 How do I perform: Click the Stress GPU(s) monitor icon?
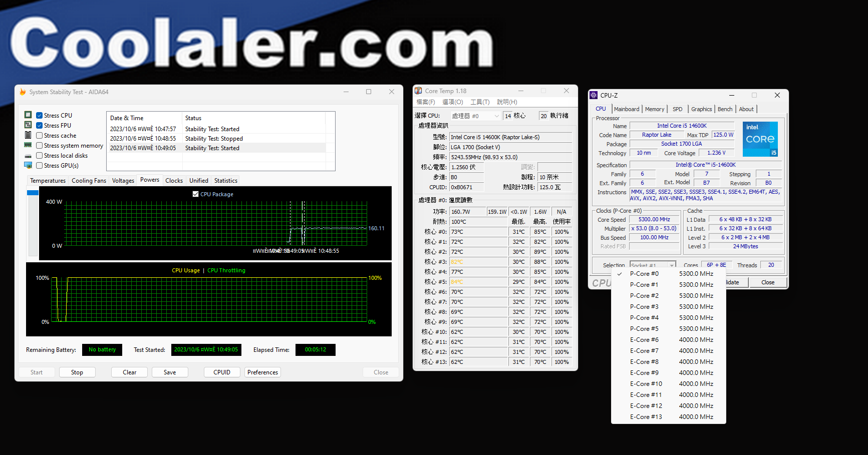(x=28, y=165)
